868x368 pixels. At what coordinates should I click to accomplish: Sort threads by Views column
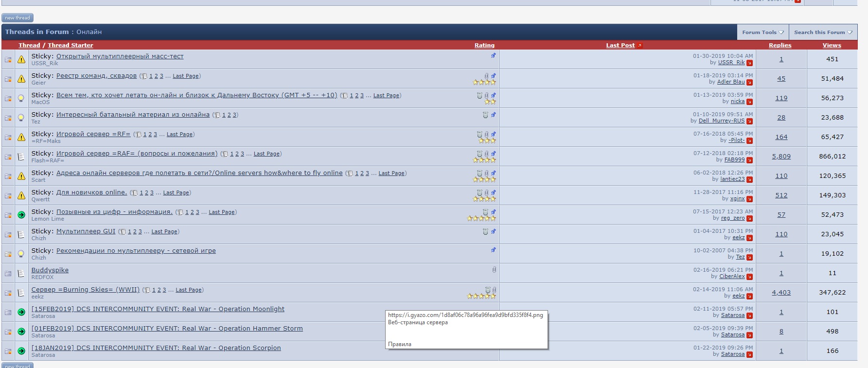coord(832,45)
